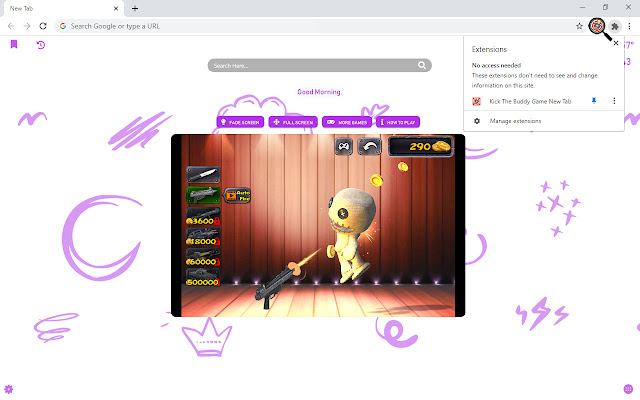Click the floating gold coin above the buddy
The height and width of the screenshot is (400, 640).
(x=376, y=180)
